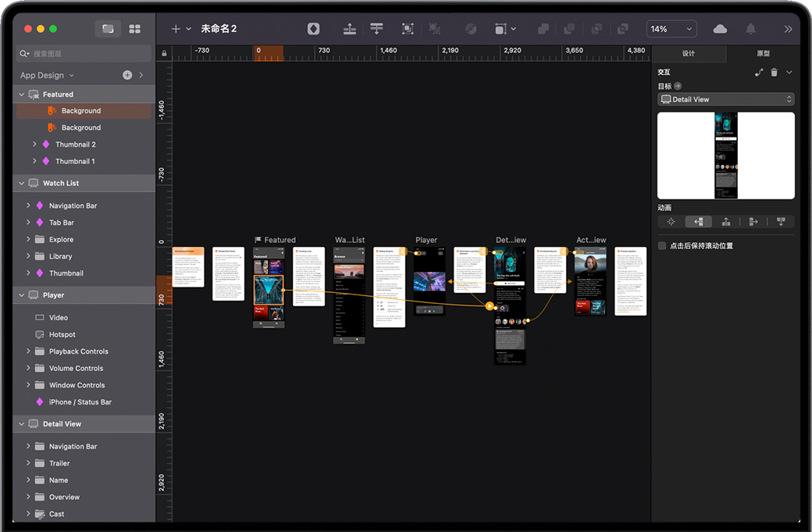
Task: Expand the Thumbnail 2 layer group
Action: (x=34, y=145)
